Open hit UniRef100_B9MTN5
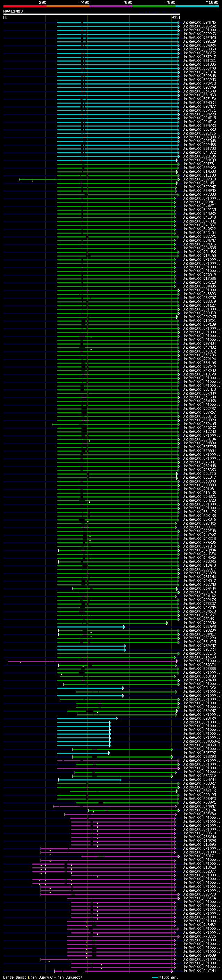This screenshot has height=980, width=222. pos(199,23)
